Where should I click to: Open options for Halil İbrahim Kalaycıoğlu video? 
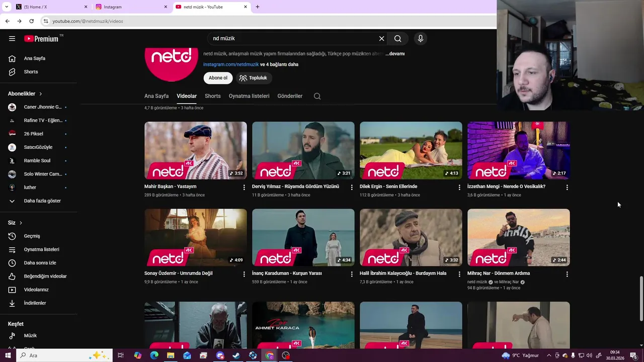459,274
